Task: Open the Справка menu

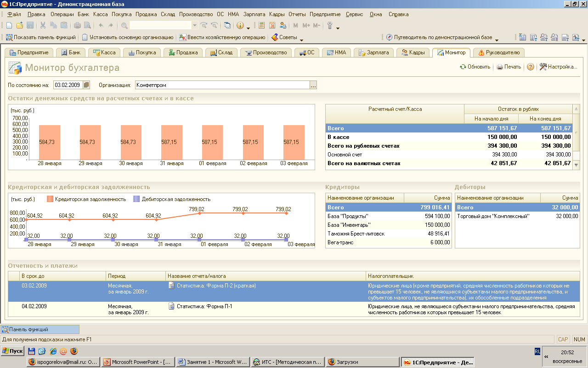Action: point(398,14)
